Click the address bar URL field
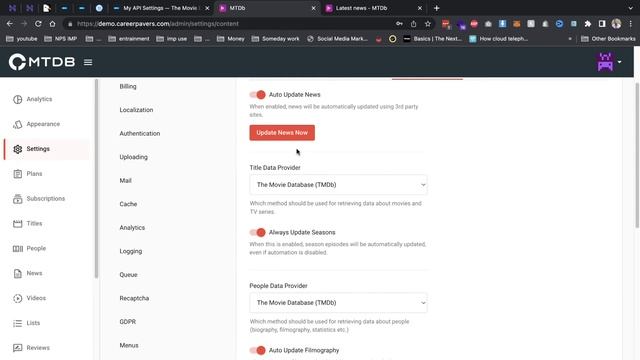 pos(229,24)
